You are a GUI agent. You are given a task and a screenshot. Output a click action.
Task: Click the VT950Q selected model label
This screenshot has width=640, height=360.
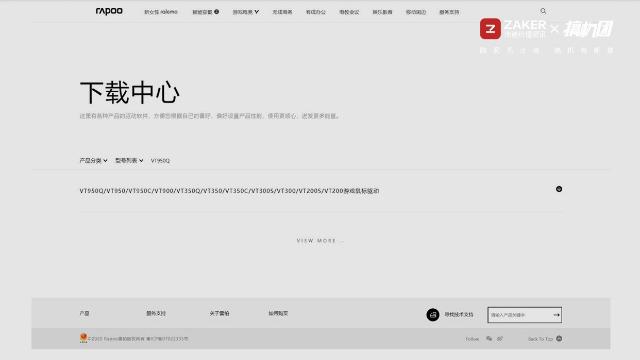(160, 160)
